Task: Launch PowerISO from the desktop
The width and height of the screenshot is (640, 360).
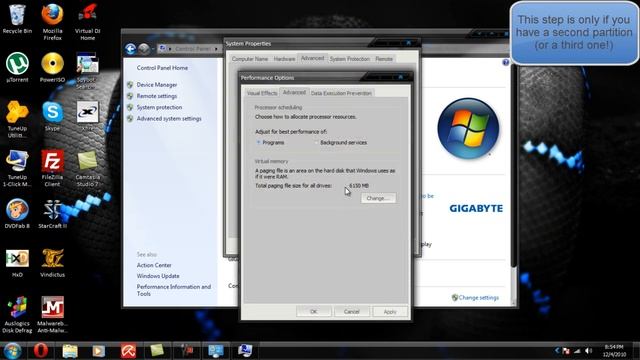Action: click(x=52, y=67)
